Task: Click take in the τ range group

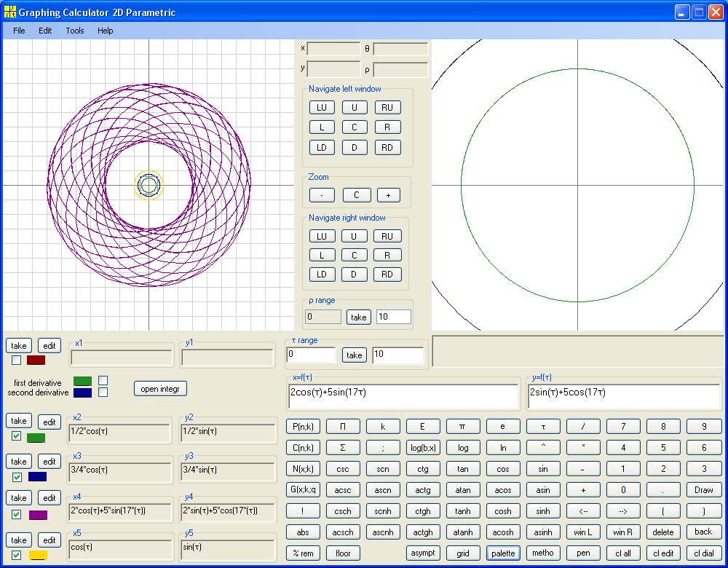Action: (355, 355)
